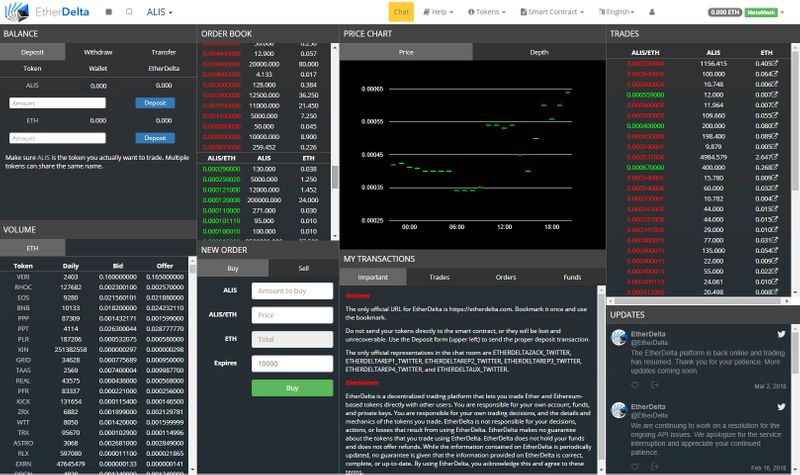This screenshot has height=475, width=800.
Task: Open external link for 9.879 ALIS trade
Action: point(775,146)
